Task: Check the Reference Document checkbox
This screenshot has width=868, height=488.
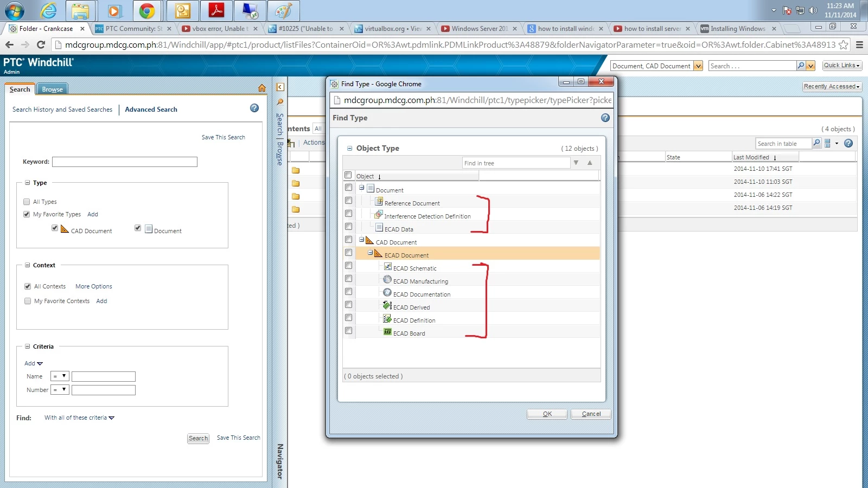Action: point(349,201)
